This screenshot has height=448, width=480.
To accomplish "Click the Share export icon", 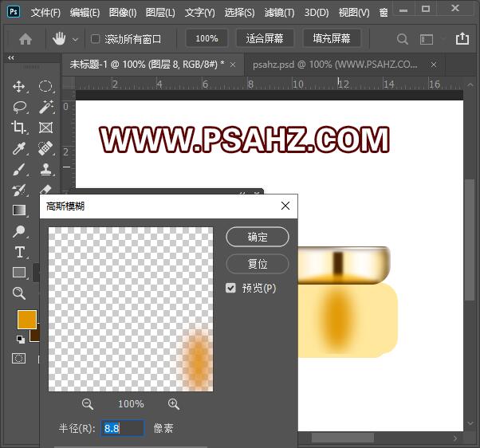I will click(462, 38).
